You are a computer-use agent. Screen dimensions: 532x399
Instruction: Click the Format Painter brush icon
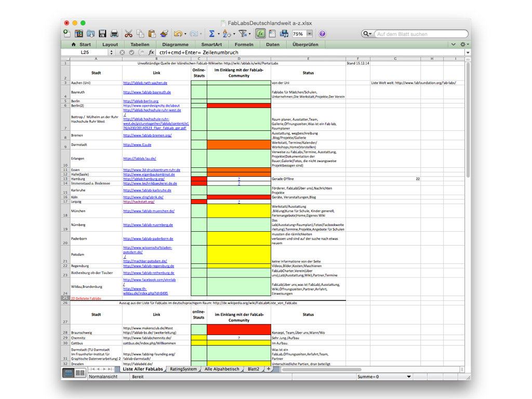pos(164,34)
